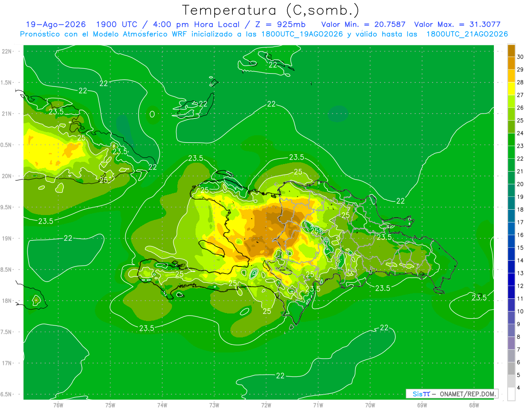The height and width of the screenshot is (411, 532).
Task: Click the legend label '15'
Action: pos(520,248)
